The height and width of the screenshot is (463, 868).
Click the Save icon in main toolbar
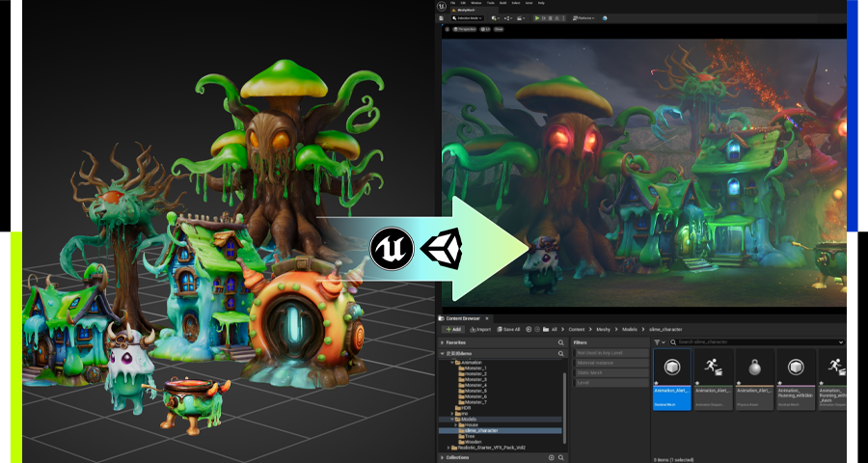tap(443, 17)
